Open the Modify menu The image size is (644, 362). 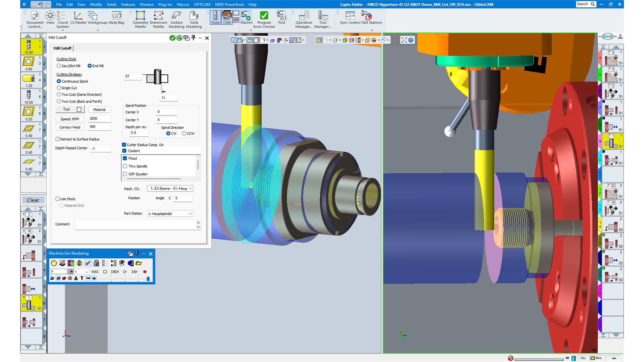click(96, 4)
